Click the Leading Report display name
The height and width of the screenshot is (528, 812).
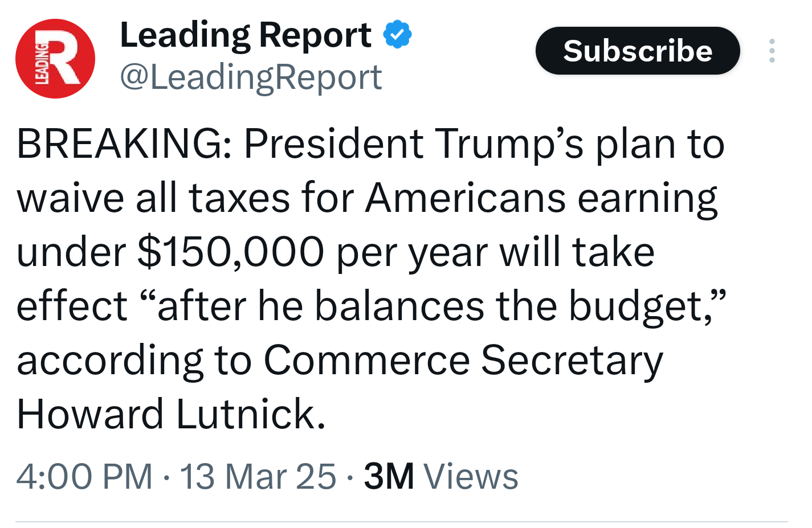(245, 35)
